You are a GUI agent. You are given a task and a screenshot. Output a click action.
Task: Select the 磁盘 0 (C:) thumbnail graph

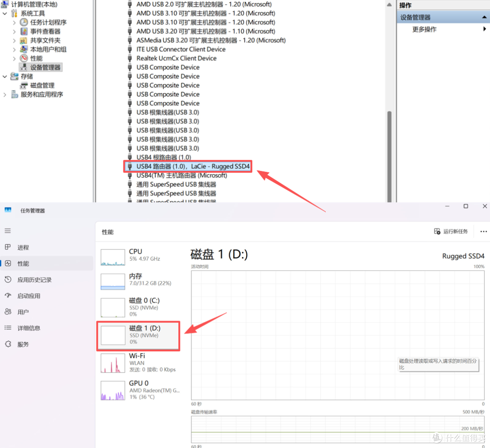[x=113, y=308]
